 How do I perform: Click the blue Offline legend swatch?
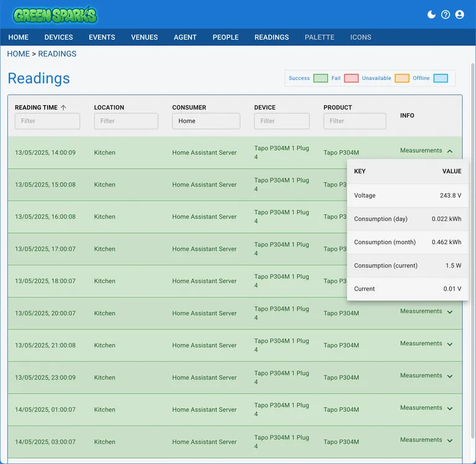coord(440,79)
